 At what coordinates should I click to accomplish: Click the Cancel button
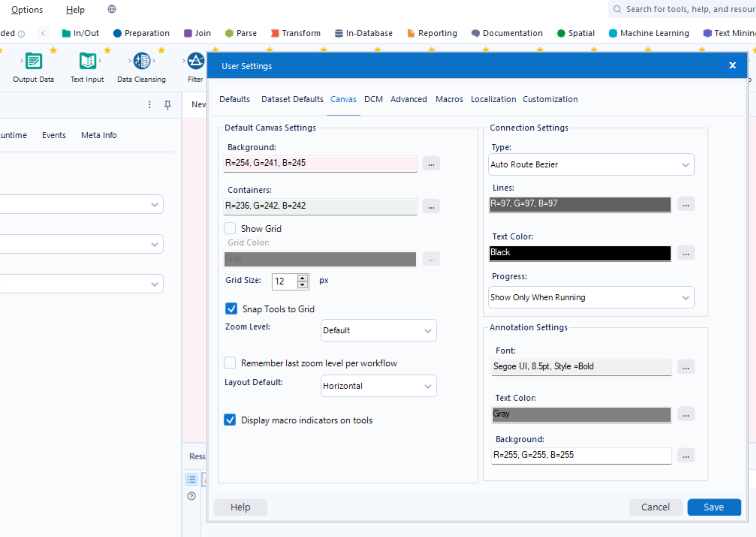tap(655, 507)
